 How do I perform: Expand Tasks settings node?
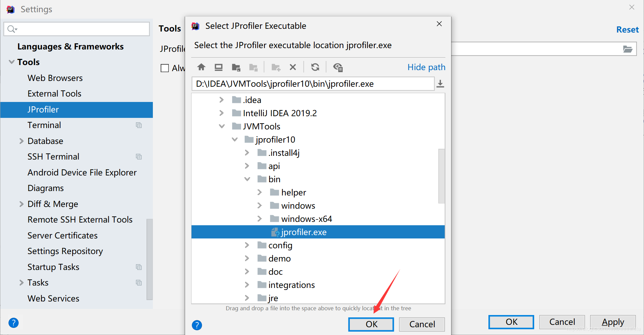pos(21,282)
